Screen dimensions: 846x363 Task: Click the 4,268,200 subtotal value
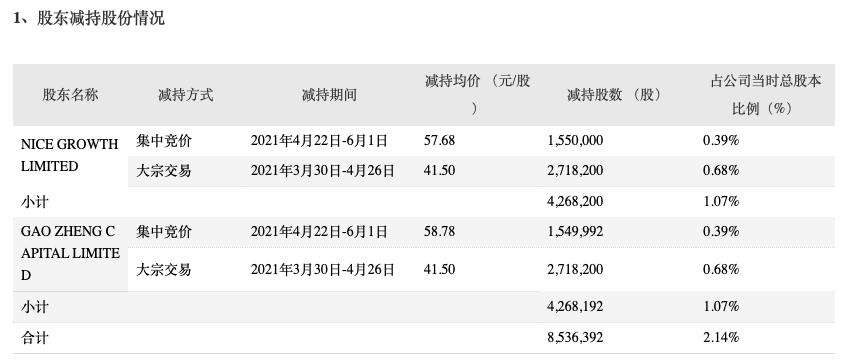click(x=575, y=202)
